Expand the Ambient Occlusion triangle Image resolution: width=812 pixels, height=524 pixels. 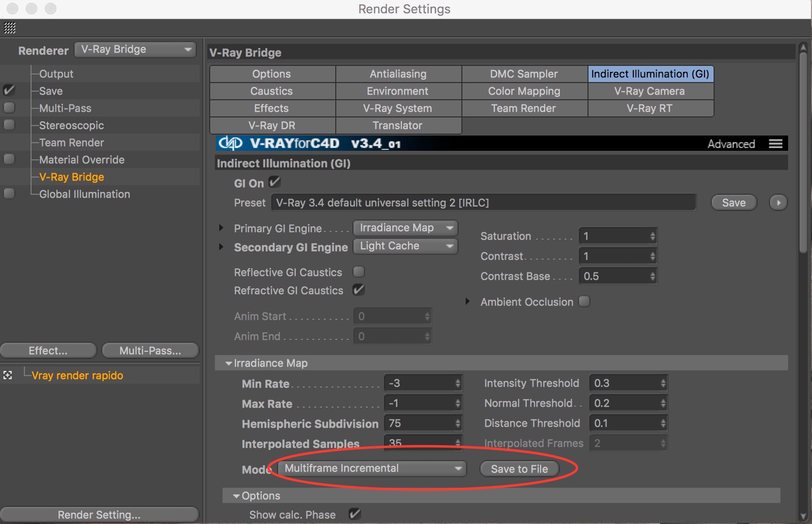468,302
